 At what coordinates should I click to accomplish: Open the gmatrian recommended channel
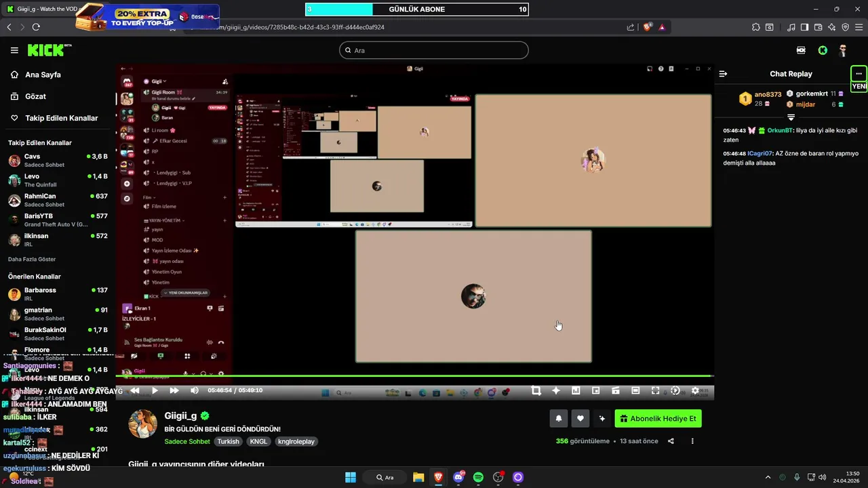58,314
